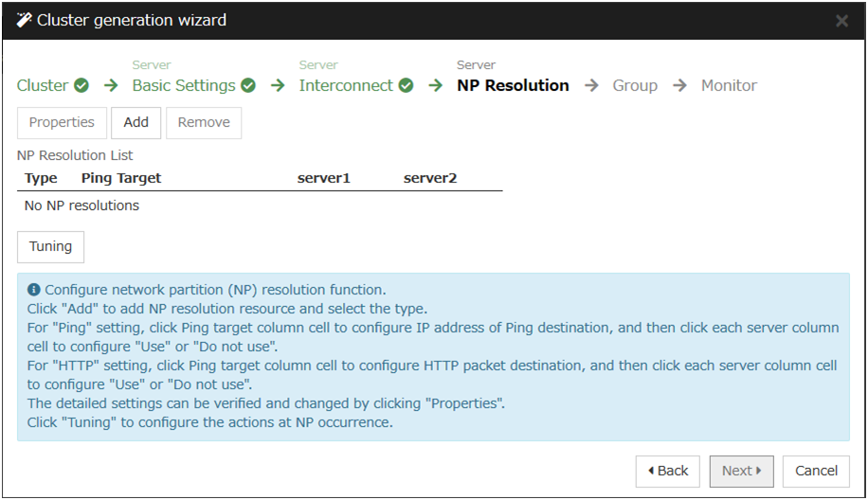Image resolution: width=868 pixels, height=500 pixels.
Task: Select the NP Resolution step label
Action: (x=513, y=85)
